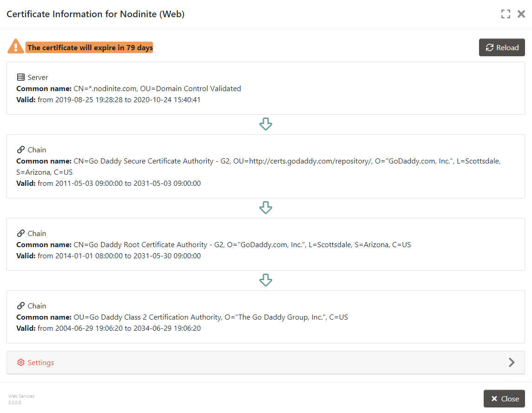Click 'OU=Go Daddy Class 2 Certification Authority' text
Image resolution: width=532 pixels, height=413 pixels.
coord(148,317)
